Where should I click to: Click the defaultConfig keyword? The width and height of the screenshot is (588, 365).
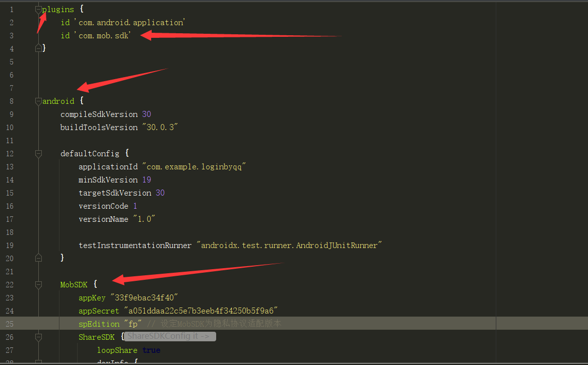(90, 153)
